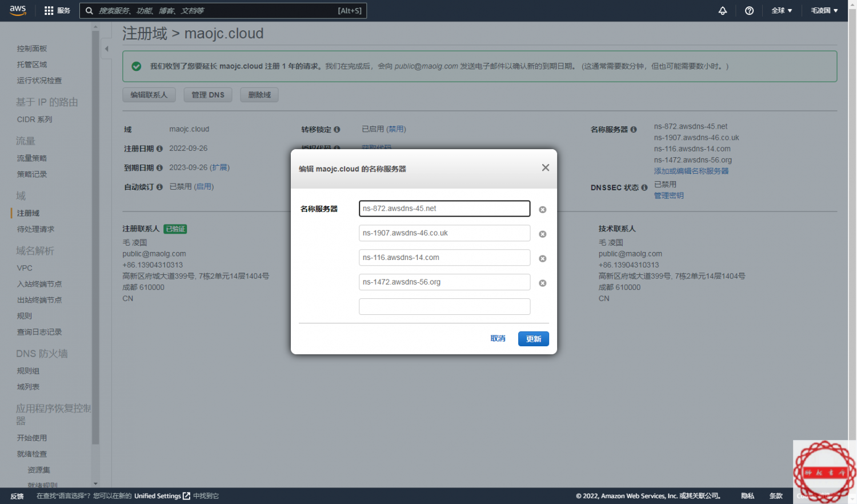
Task: Open Policy Records in the sidebar
Action: coord(32,174)
